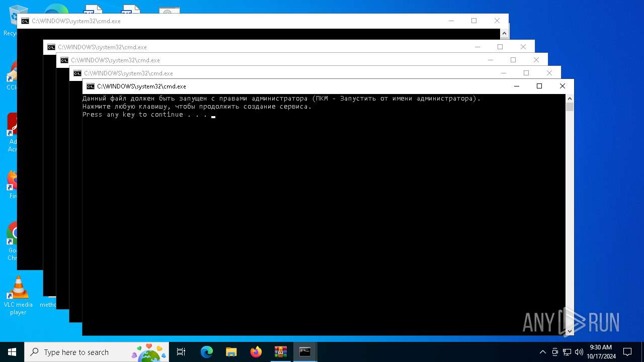644x362 pixels.
Task: Click the third cmd.exe window title icon
Action: (64, 60)
